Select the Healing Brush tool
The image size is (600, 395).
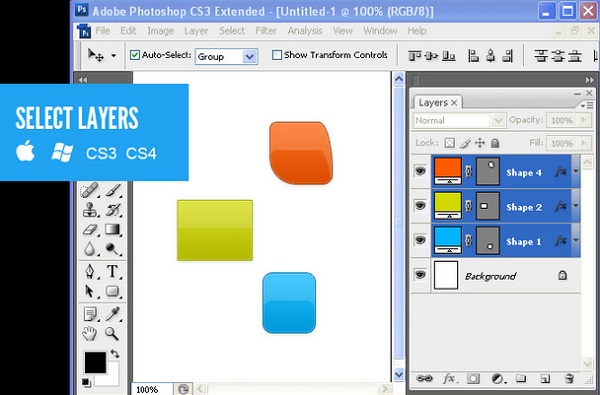click(90, 190)
